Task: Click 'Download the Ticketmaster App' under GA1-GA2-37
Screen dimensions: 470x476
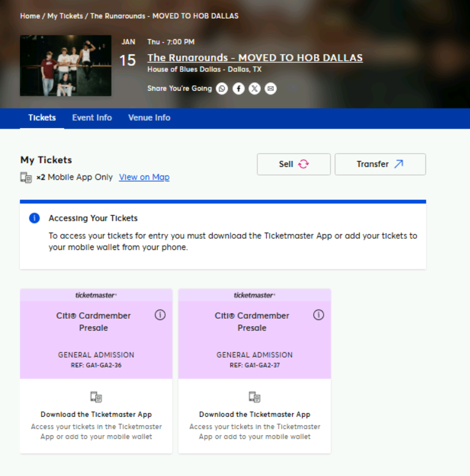Action: [x=255, y=414]
